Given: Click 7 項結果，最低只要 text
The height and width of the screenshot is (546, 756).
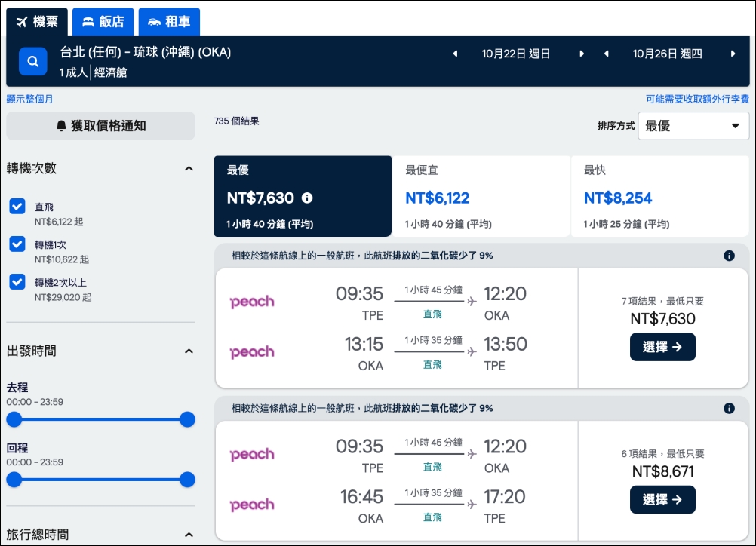Looking at the screenshot, I should pyautogui.click(x=662, y=301).
